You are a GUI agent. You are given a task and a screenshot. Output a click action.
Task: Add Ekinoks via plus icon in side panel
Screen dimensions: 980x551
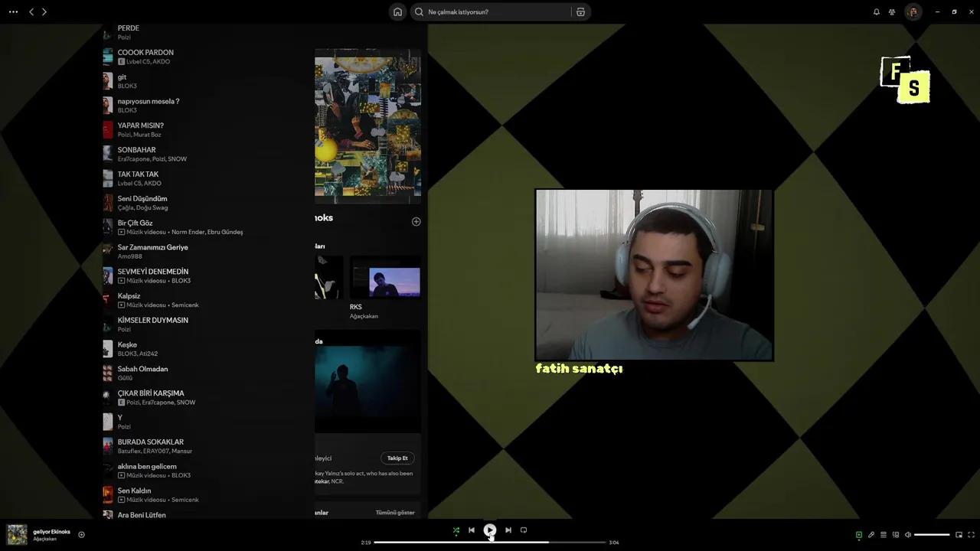coord(416,221)
